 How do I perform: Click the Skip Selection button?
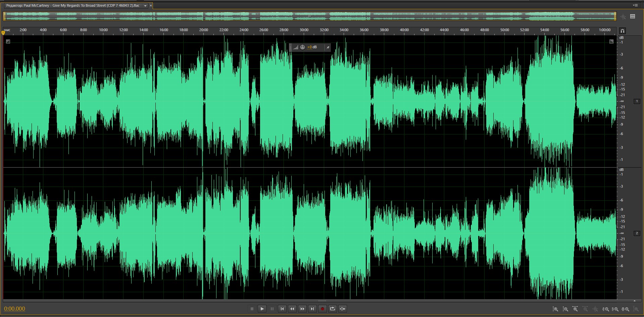(343, 309)
